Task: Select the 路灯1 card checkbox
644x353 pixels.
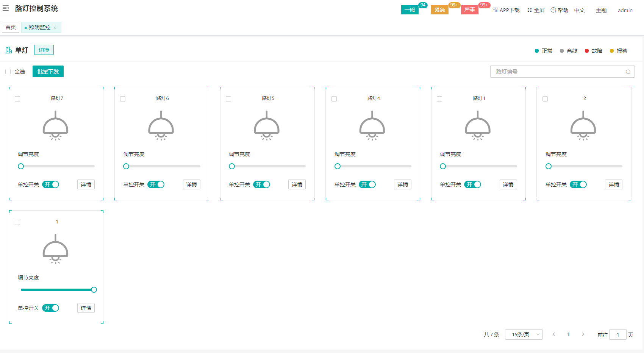Action: [439, 99]
